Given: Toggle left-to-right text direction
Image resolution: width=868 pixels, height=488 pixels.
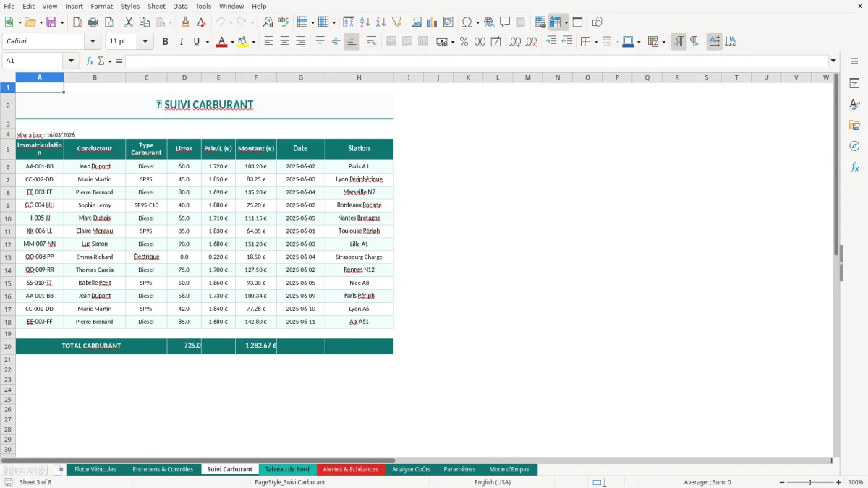Looking at the screenshot, I should click(x=678, y=42).
